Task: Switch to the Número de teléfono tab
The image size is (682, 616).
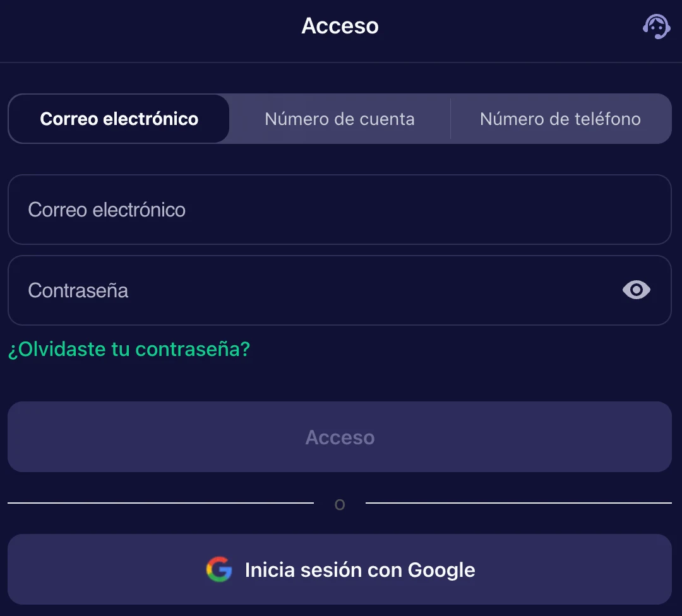Action: coord(560,119)
